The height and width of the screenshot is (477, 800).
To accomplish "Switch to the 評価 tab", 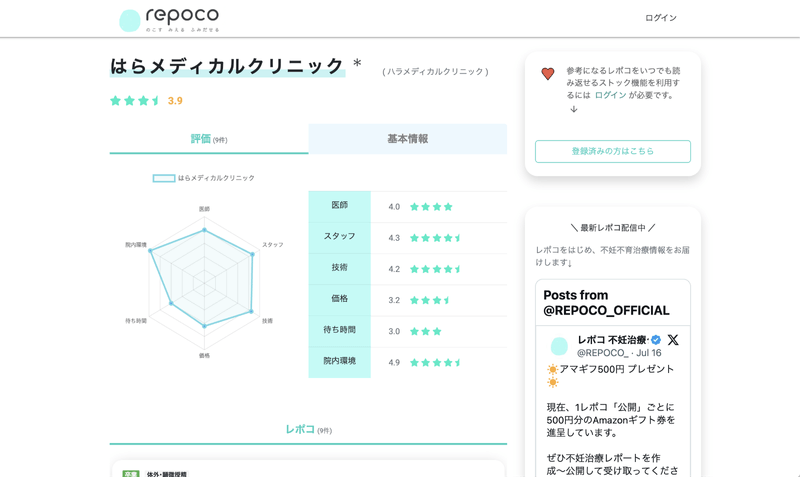I will (209, 139).
